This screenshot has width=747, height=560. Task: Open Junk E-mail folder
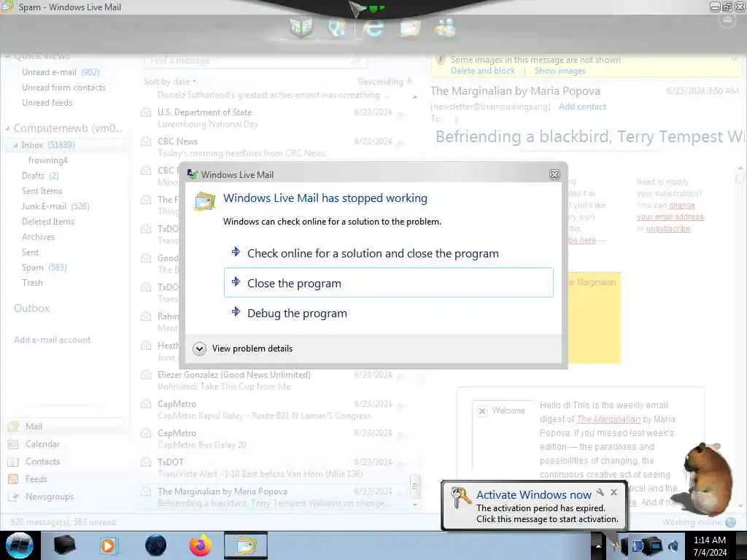[55, 206]
